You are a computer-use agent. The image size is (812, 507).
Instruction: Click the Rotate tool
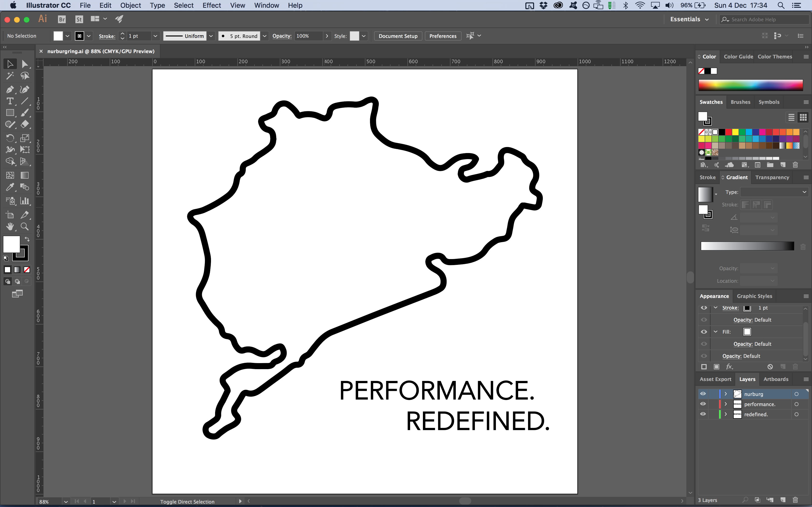10,137
